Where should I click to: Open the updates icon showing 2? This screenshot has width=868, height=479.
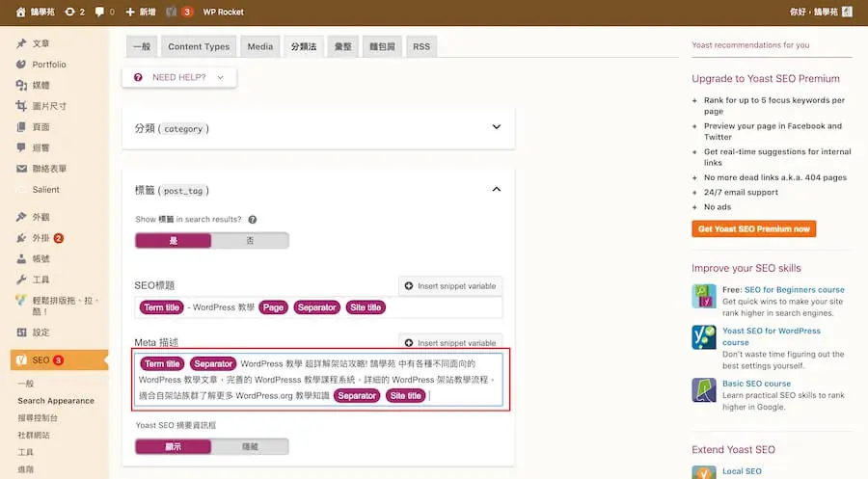69,12
